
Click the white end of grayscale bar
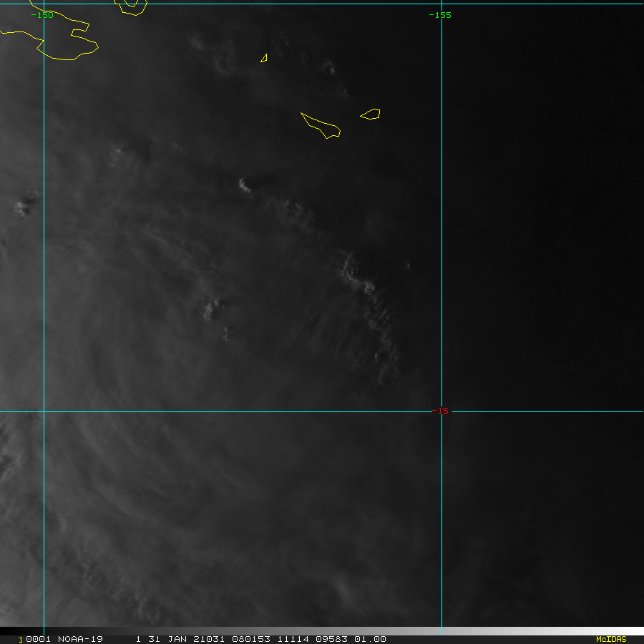point(630,631)
